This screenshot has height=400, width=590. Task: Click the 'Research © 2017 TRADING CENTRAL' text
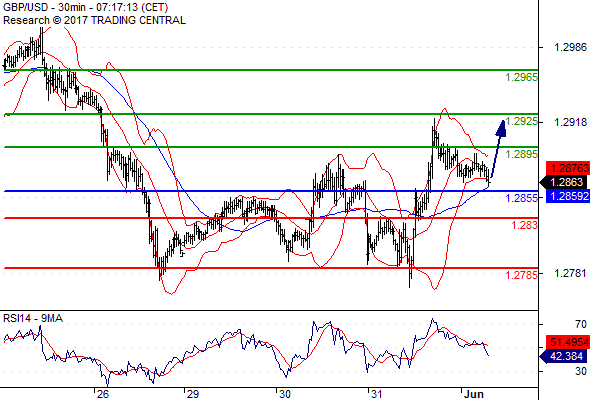tap(94, 20)
